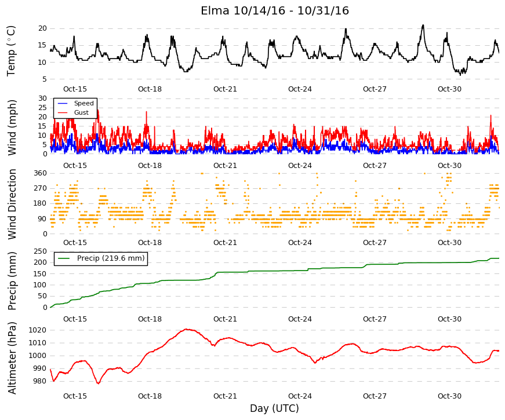Click the Wind Direction axis label

pos(12,204)
